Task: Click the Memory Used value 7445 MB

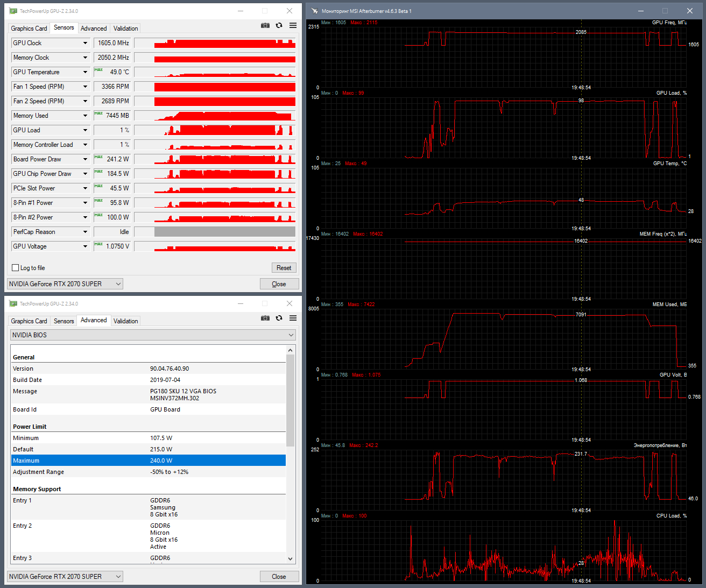Action: coord(112,116)
